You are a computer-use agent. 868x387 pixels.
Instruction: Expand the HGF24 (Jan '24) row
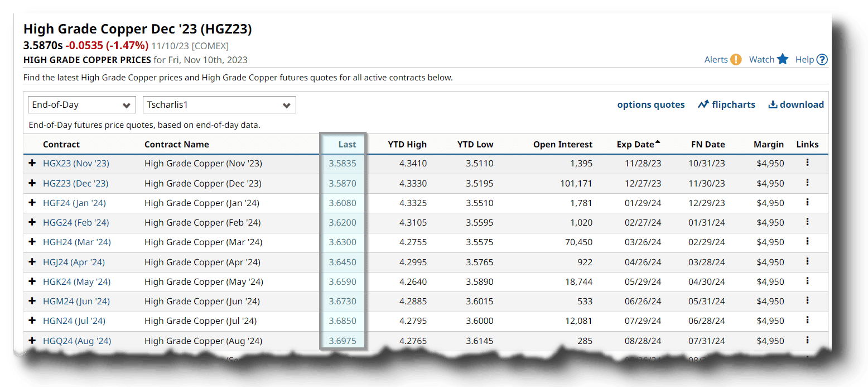[32, 203]
